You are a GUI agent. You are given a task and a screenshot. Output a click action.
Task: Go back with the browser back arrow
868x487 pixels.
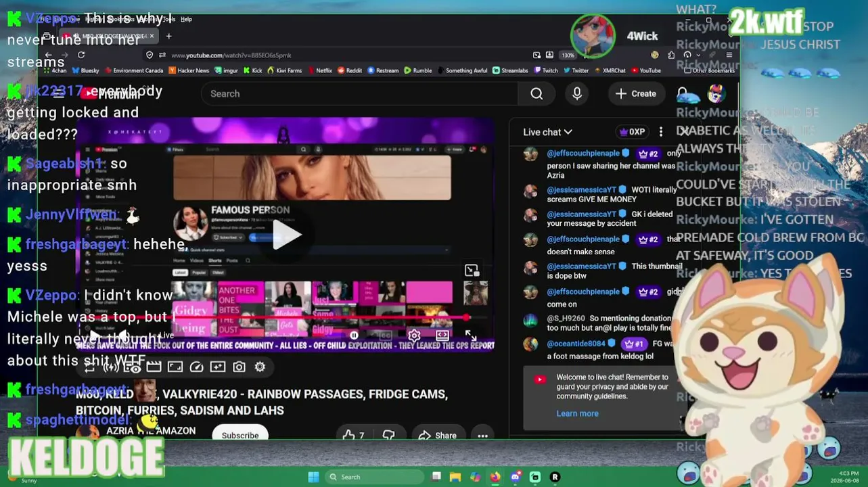point(49,55)
